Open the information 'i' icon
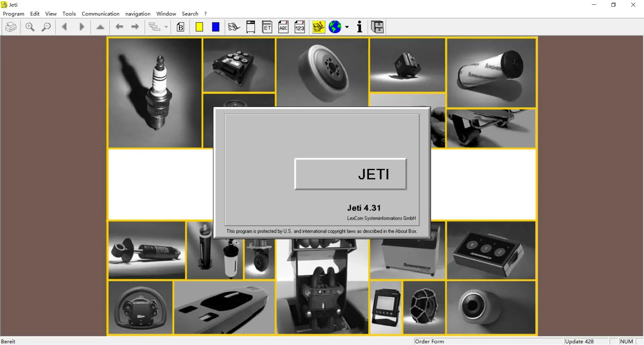Screen dimensions: 644x345 [x=360, y=27]
